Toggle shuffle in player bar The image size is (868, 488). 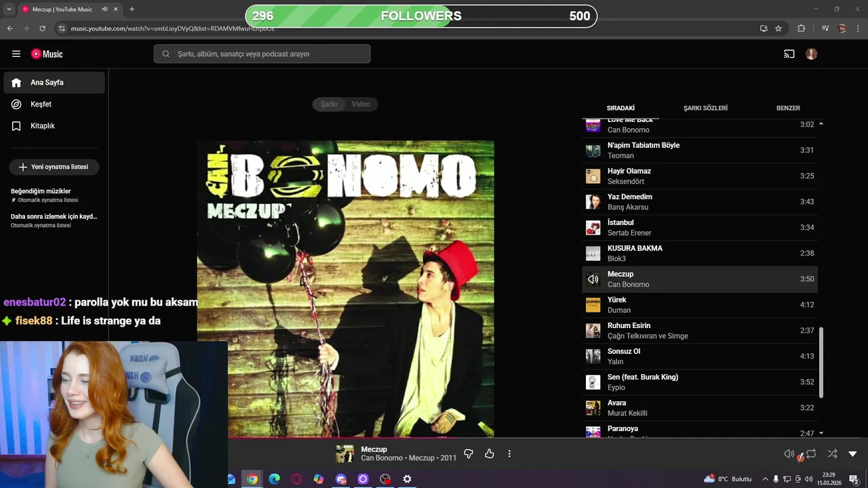coord(832,453)
